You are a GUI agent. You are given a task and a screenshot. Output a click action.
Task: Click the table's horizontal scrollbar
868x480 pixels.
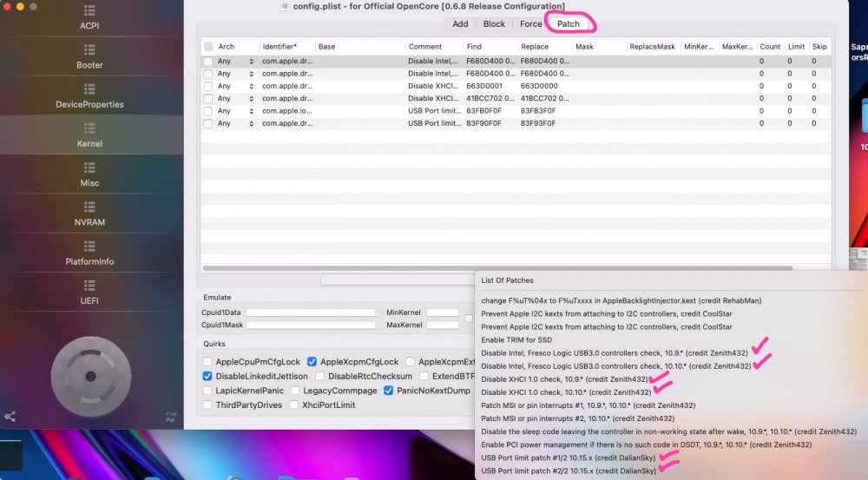pyautogui.click(x=497, y=268)
